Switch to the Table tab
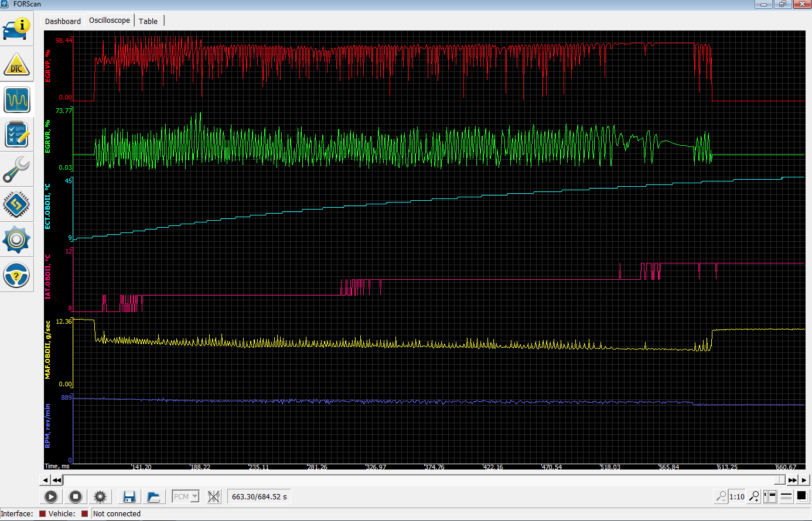Viewport: 812px width, 521px height. tap(148, 21)
